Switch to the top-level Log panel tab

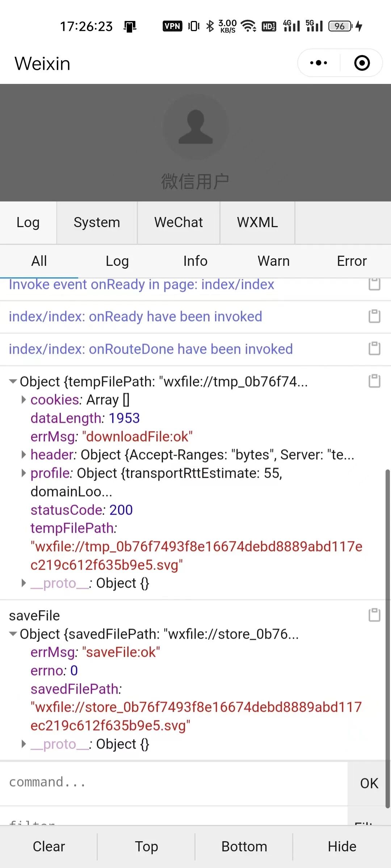(x=28, y=222)
